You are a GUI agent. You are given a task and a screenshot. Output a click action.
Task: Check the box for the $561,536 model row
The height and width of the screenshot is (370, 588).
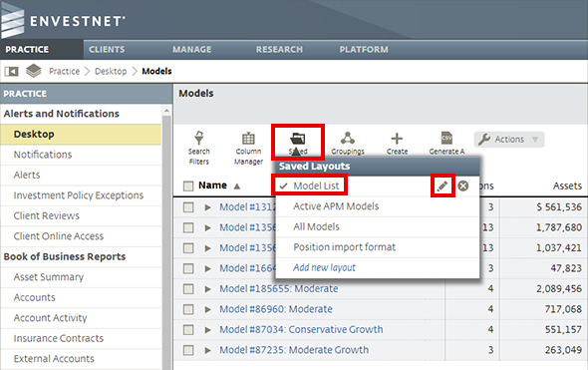(188, 207)
